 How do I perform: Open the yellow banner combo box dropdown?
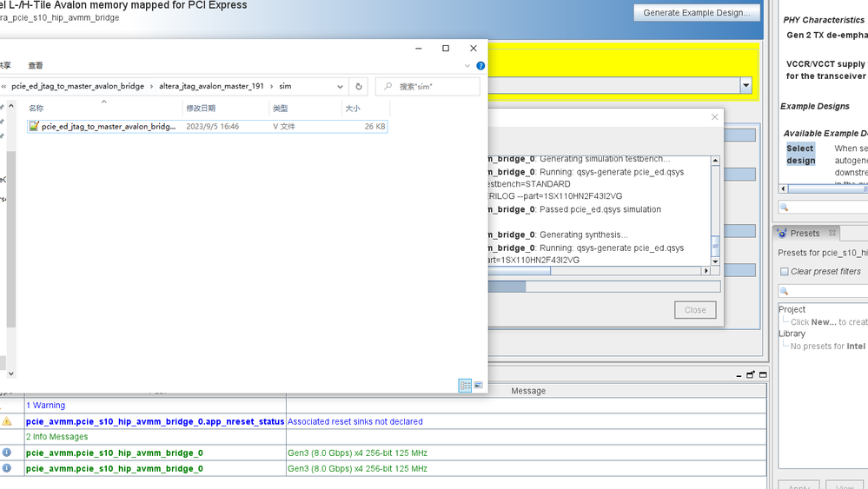[x=745, y=85]
